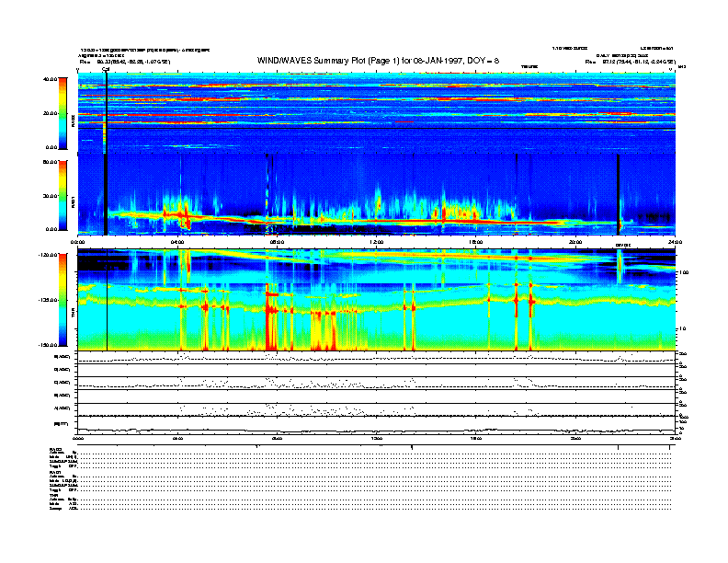Click the 10 label on TNR right axis

click(682, 328)
